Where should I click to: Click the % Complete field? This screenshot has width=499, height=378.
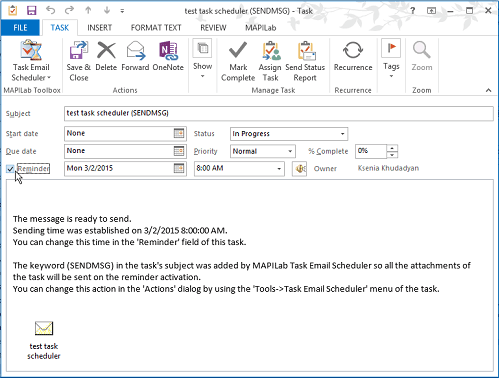371,151
